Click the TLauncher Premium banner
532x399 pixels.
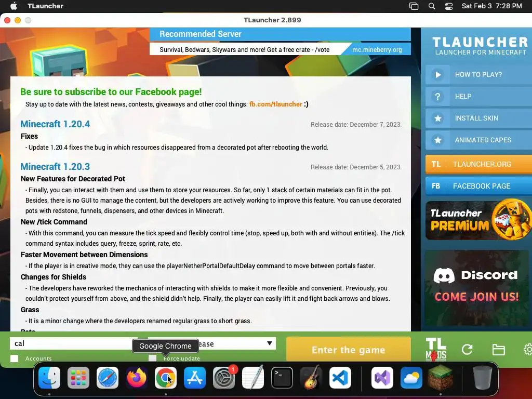pos(478,220)
